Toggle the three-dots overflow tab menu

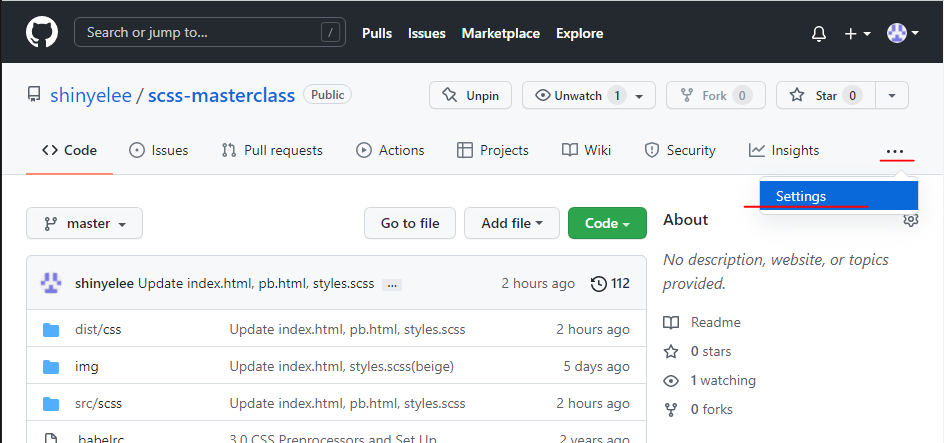pos(896,151)
